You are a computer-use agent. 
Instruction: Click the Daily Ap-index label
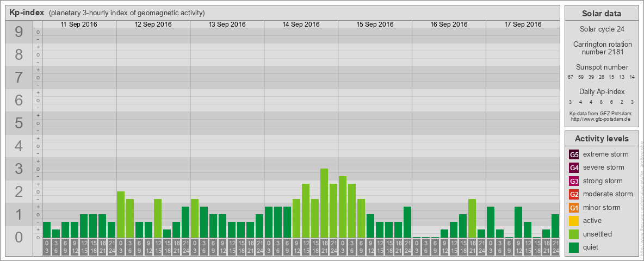pos(602,91)
